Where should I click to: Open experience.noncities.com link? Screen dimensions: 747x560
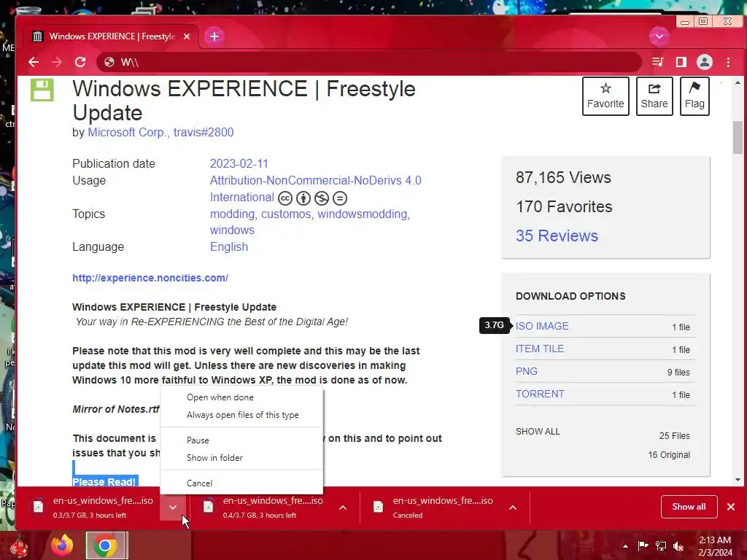tap(150, 278)
